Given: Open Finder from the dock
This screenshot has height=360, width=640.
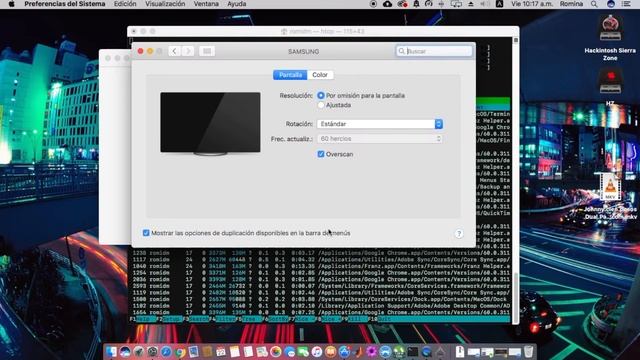Looking at the screenshot, I should click(111, 351).
